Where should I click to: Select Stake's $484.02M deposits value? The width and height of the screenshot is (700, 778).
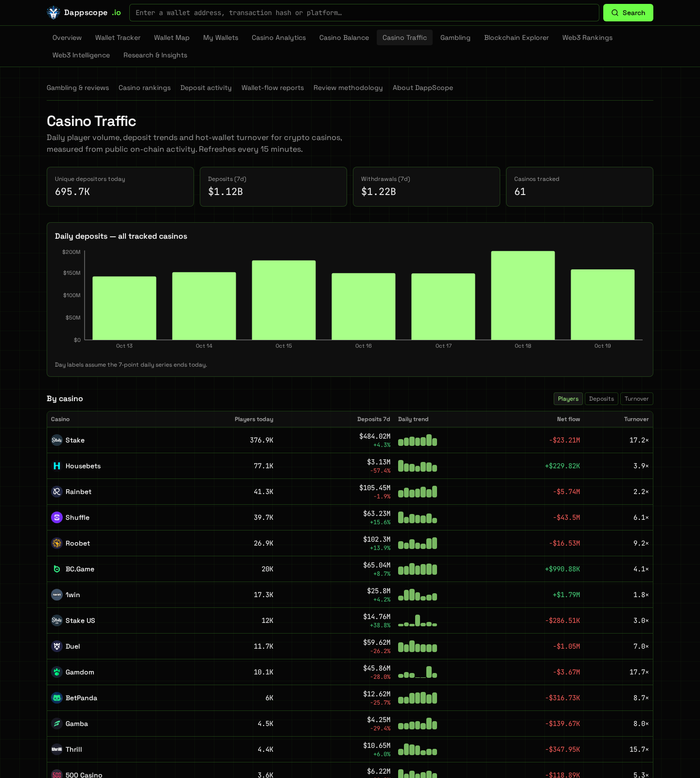pyautogui.click(x=375, y=436)
